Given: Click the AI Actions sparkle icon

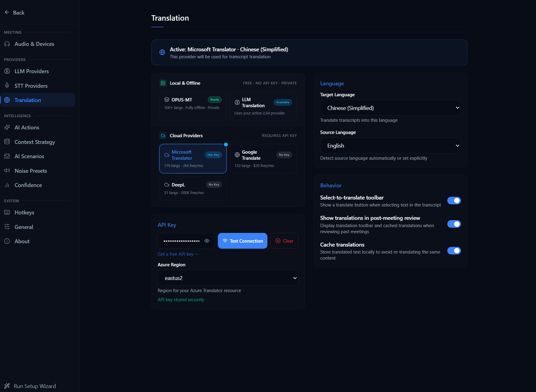Looking at the screenshot, I should click(7, 128).
